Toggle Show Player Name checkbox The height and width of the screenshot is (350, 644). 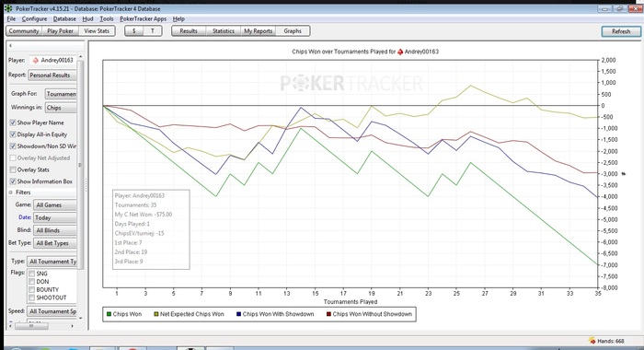pyautogui.click(x=13, y=122)
